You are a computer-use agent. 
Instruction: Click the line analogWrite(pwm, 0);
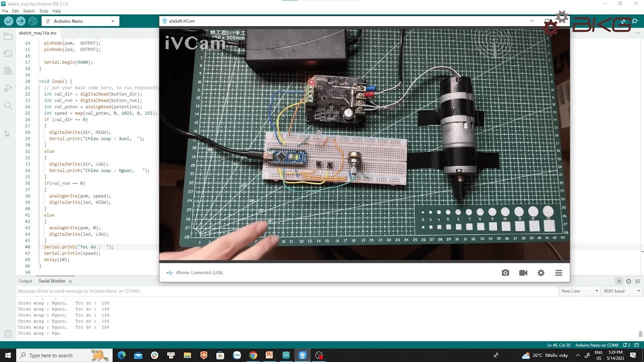75,228
